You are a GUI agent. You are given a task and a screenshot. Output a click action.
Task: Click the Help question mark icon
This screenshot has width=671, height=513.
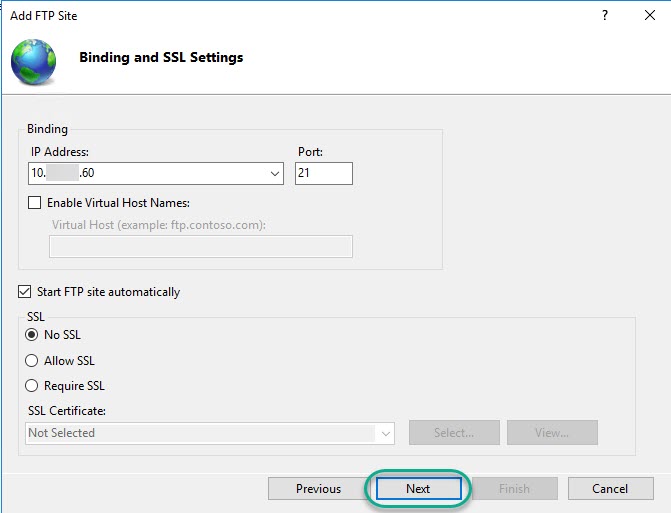pos(605,15)
